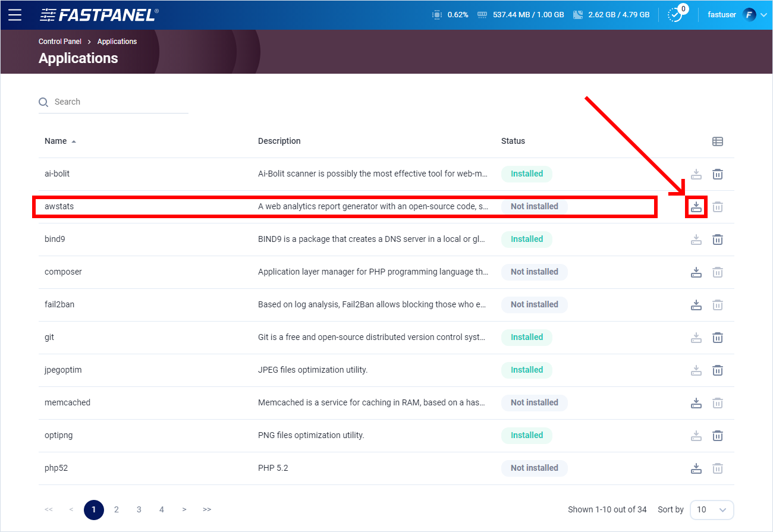
Task: Install the composer application
Action: coord(696,272)
